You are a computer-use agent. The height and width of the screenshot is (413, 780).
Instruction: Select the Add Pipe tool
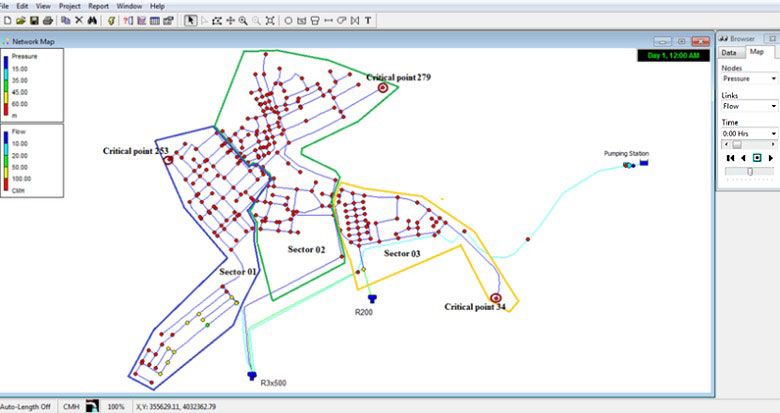pyautogui.click(x=328, y=20)
